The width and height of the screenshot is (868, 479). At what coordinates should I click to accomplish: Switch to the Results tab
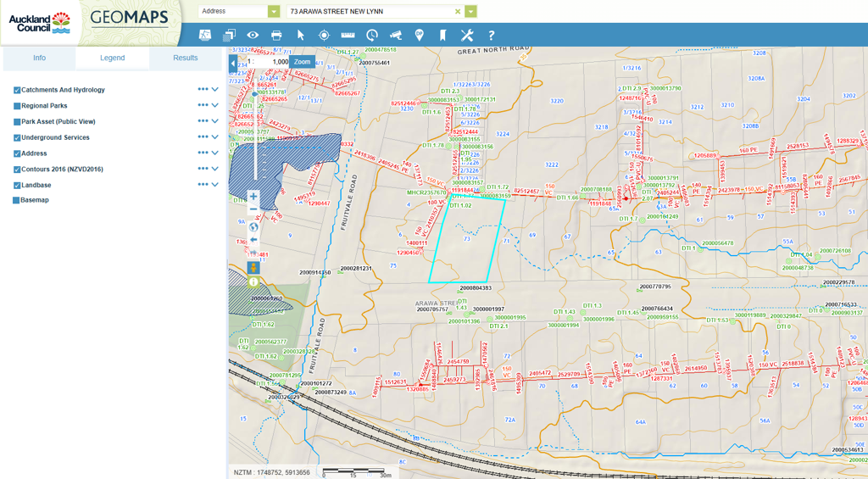(185, 58)
